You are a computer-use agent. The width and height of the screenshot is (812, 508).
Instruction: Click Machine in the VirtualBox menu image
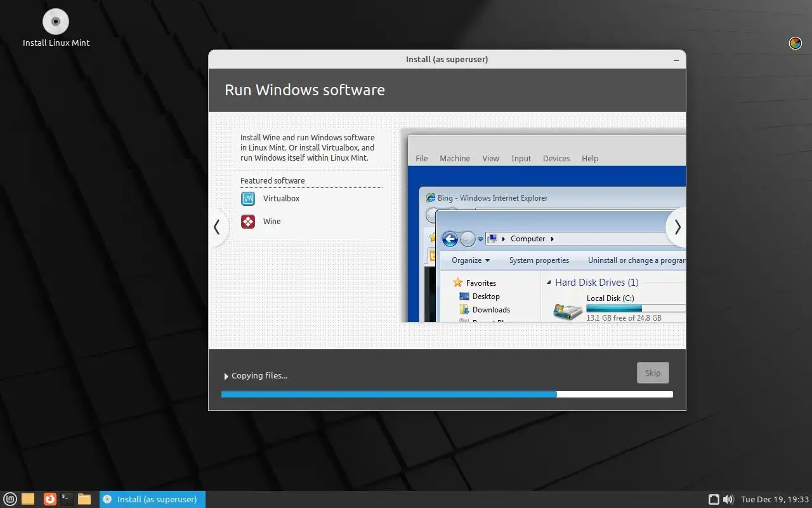point(455,159)
